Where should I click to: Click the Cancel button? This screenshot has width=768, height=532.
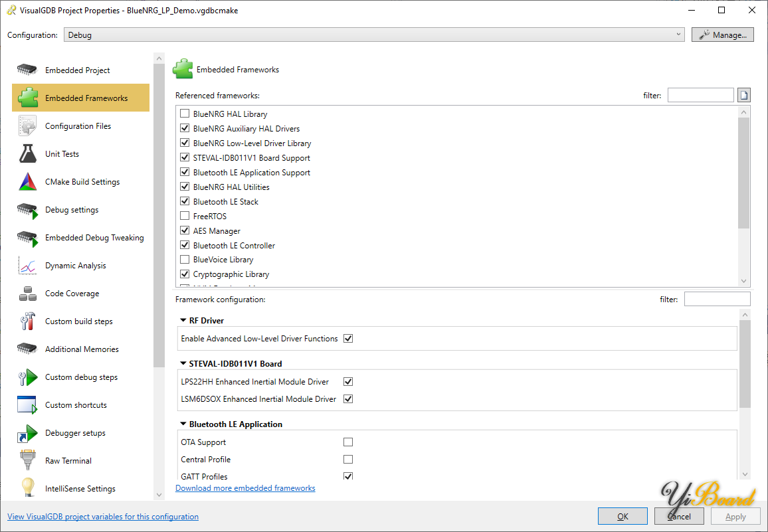tap(680, 516)
